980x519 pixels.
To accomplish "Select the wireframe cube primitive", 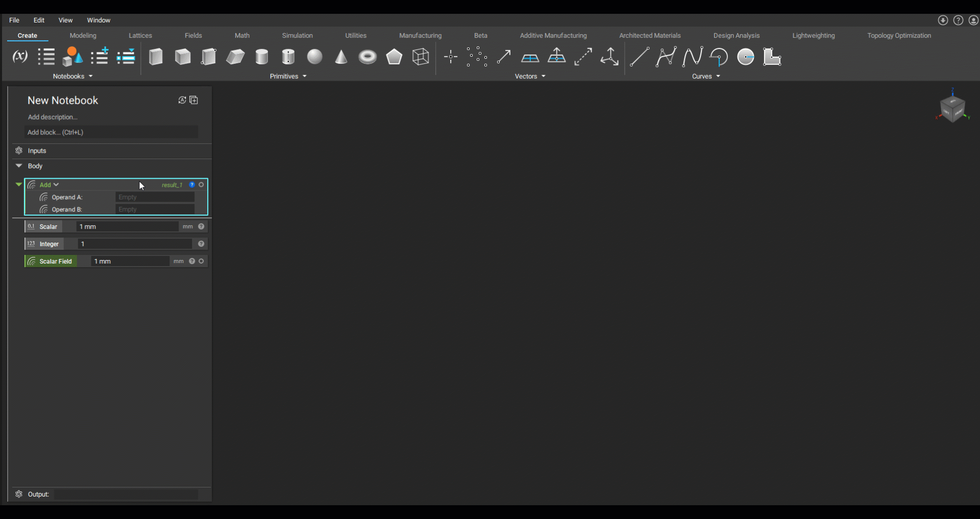I will pyautogui.click(x=421, y=57).
